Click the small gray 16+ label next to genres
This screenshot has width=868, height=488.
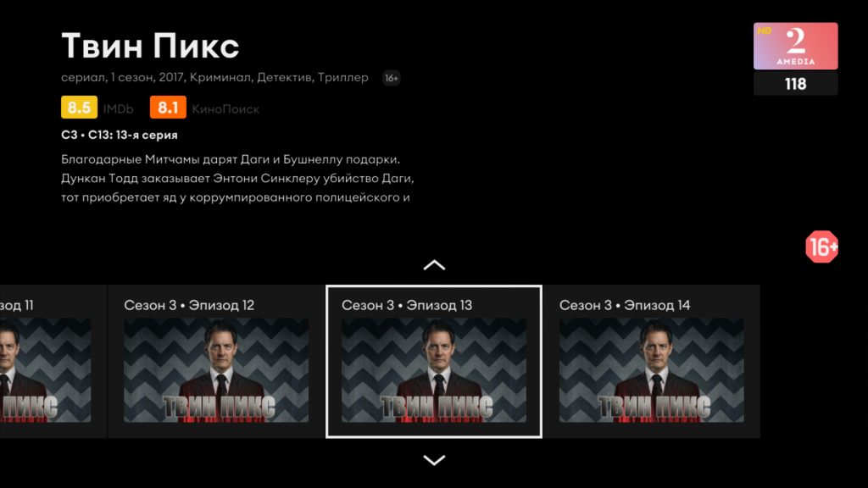click(392, 78)
